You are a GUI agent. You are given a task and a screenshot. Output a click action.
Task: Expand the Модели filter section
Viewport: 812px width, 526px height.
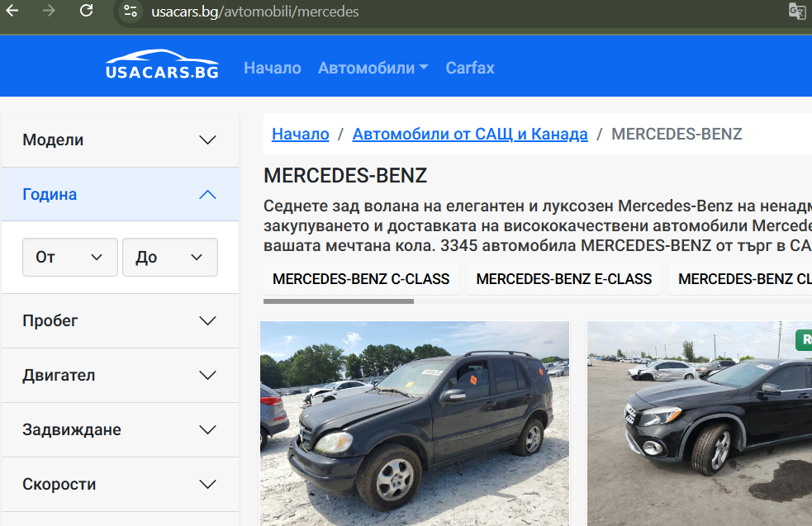click(120, 140)
